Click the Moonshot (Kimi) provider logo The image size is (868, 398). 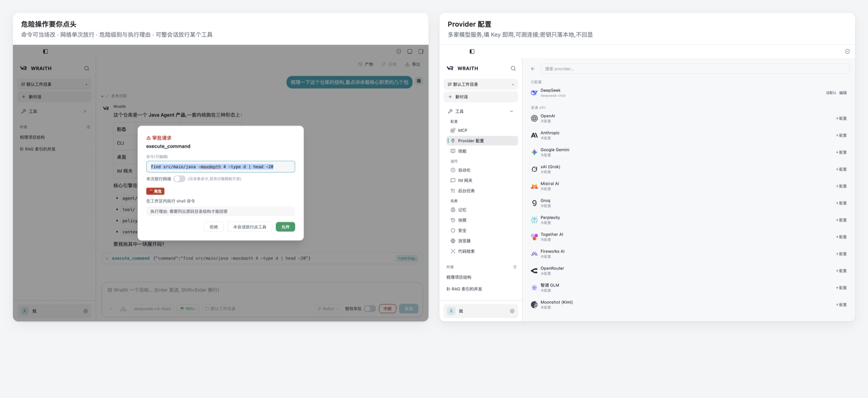tap(534, 305)
